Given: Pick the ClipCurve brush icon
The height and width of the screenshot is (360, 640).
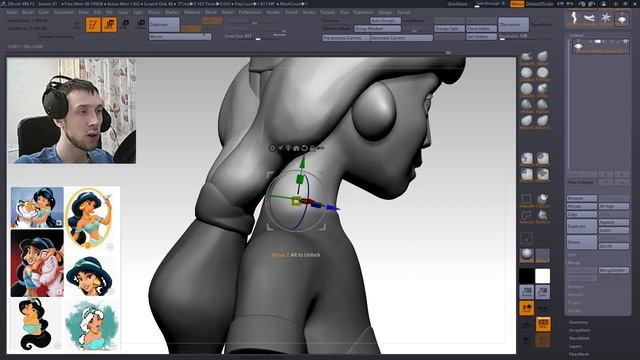Looking at the screenshot, I should click(x=542, y=200).
